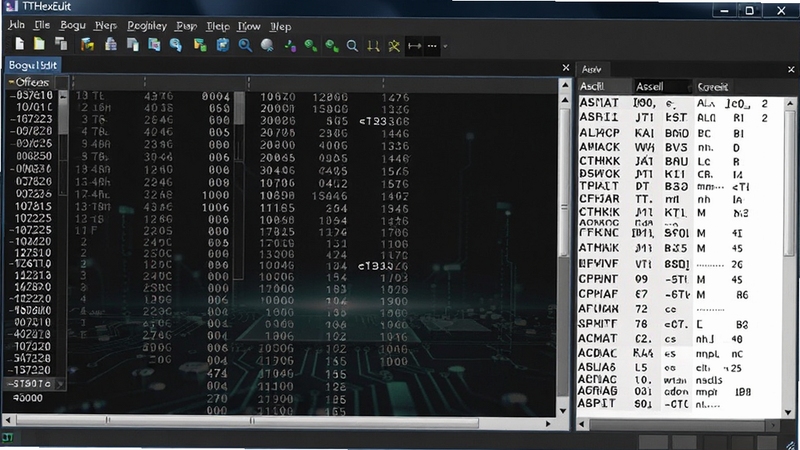This screenshot has height=450, width=800.
Task: Click Asciv panel scrollbar down arrow
Action: pyautogui.click(x=788, y=412)
